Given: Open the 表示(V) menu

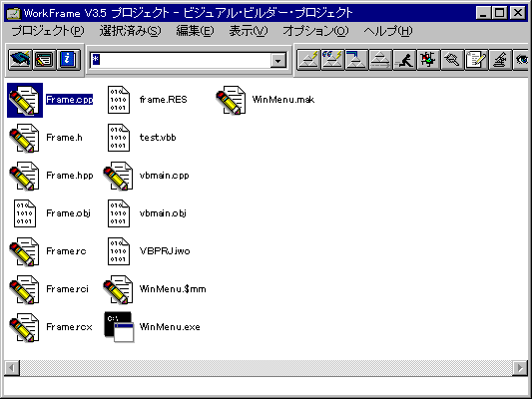Looking at the screenshot, I should point(249,31).
